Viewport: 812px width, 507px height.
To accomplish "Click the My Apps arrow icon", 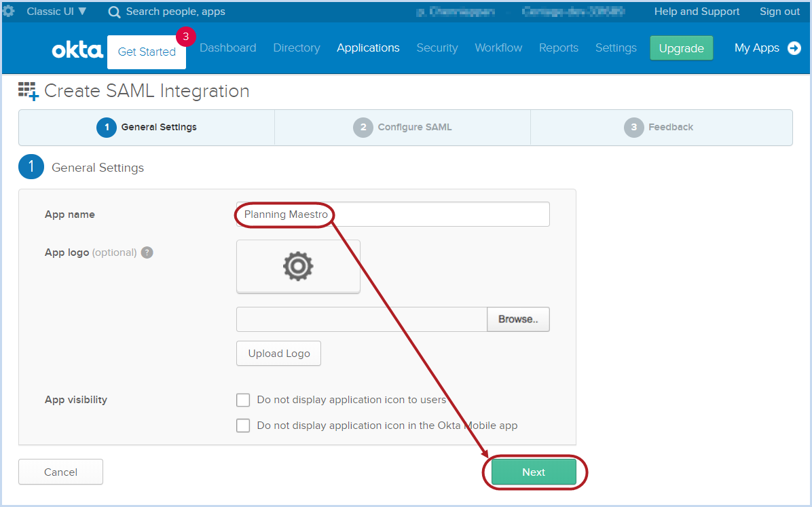I will click(x=794, y=48).
